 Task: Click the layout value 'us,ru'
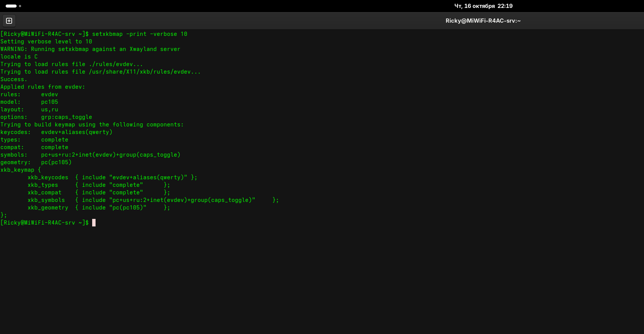[x=49, y=109]
